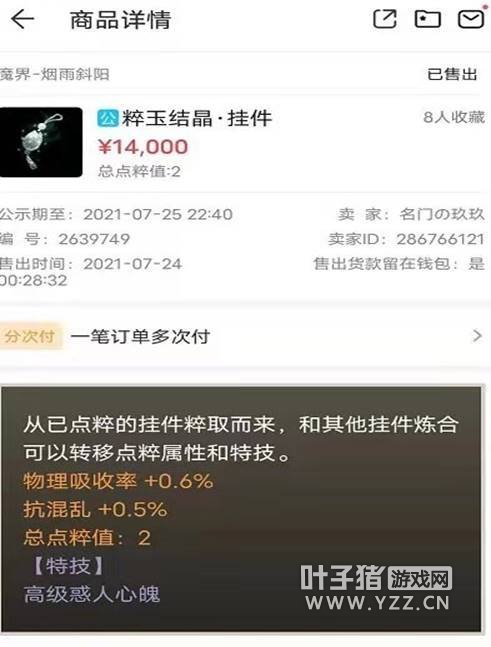
Task: Tap server name 魔界-烟雨斜阳
Action: coord(54,74)
